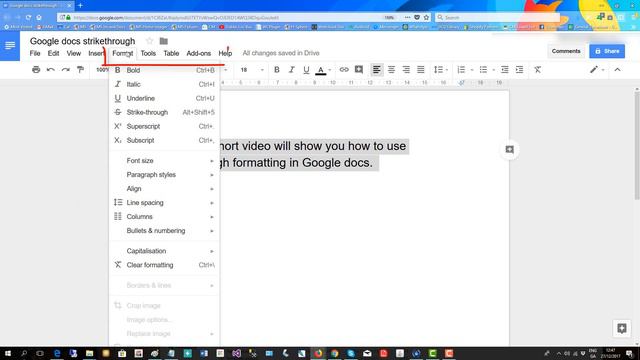The height and width of the screenshot is (360, 640).
Task: Toggle Underline in the toolbar
Action: pos(306,70)
